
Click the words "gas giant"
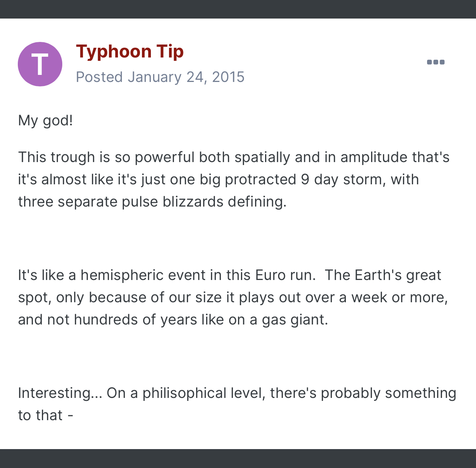coord(295,320)
